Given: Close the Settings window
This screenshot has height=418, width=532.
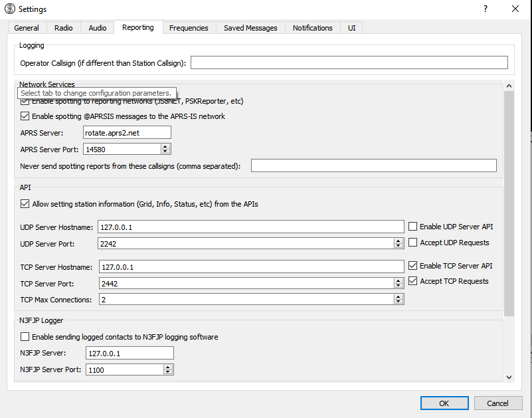Looking at the screenshot, I should 515,9.
